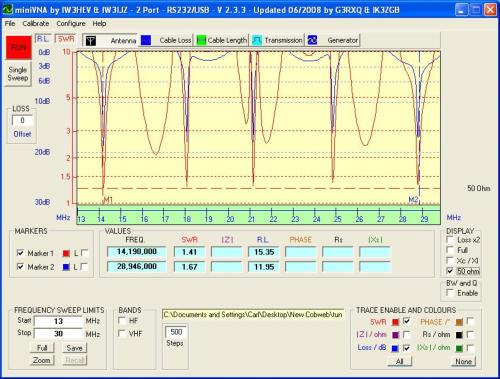Click the Single Sweep button

[x=18, y=74]
